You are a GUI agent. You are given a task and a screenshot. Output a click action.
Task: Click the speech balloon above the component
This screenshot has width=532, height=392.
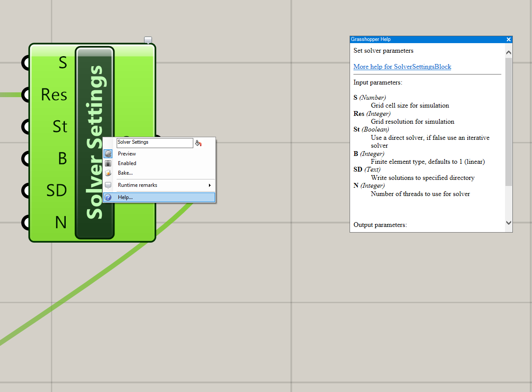point(148,40)
